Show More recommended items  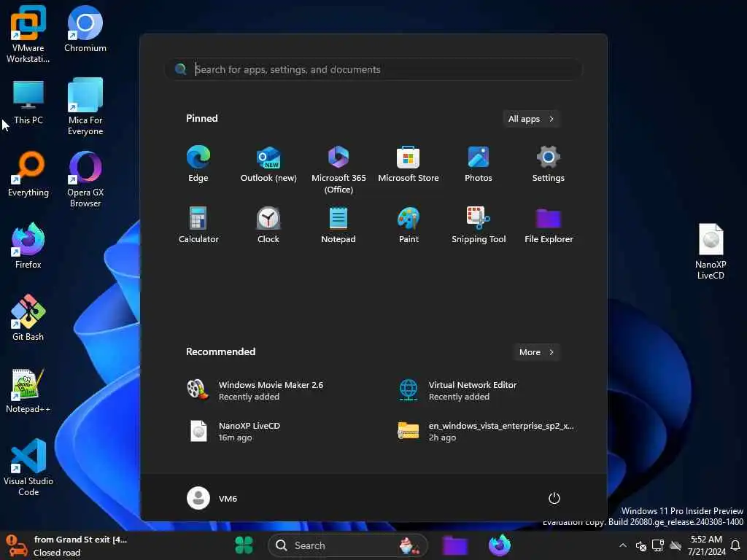536,352
